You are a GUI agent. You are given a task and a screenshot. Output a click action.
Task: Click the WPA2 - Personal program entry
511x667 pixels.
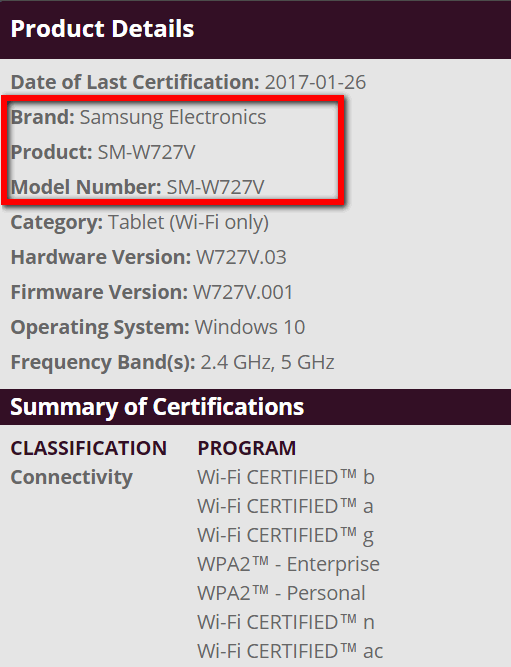(x=281, y=593)
